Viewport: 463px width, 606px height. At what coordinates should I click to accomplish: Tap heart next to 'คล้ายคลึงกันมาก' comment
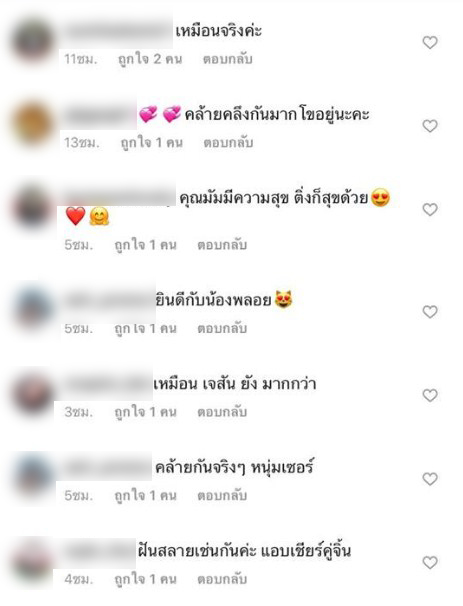click(430, 126)
